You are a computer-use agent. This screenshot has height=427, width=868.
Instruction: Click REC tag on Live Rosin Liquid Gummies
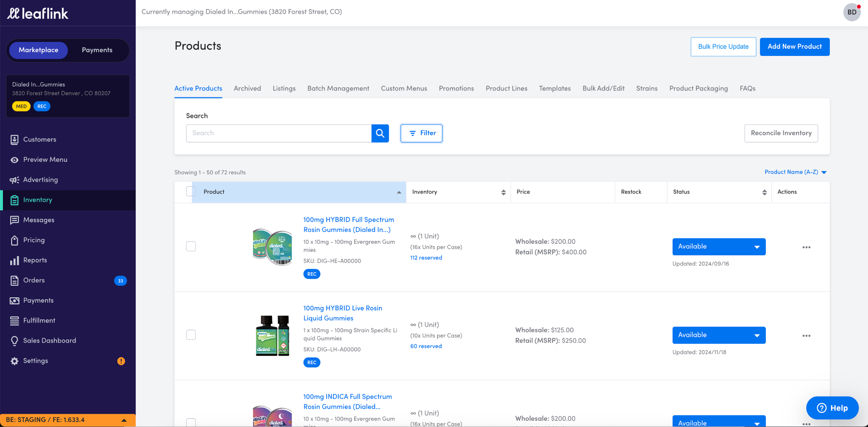point(312,363)
